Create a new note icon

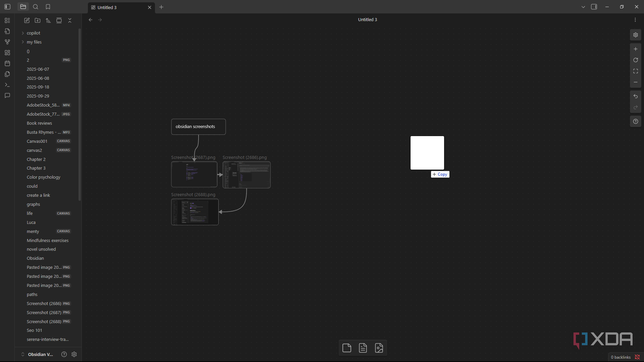[27, 20]
